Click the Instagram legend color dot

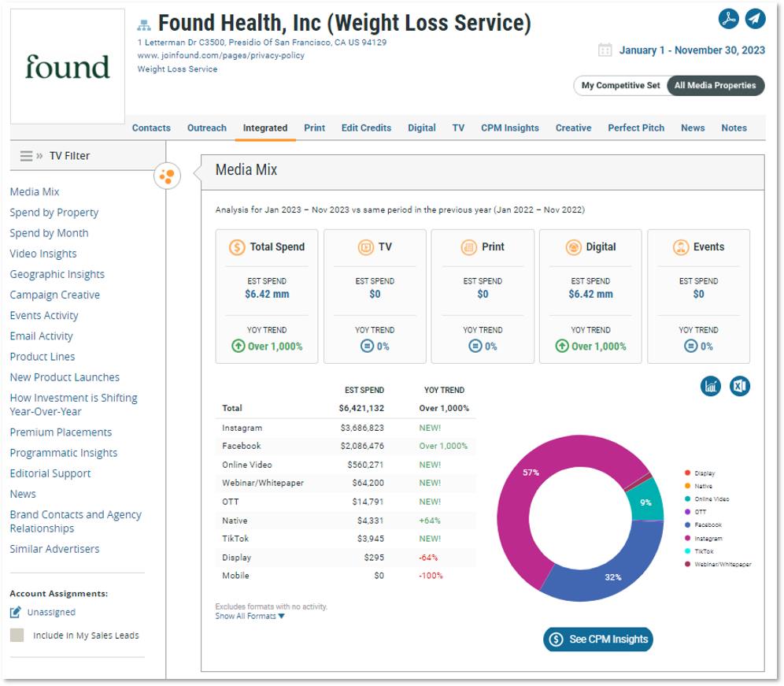[687, 538]
